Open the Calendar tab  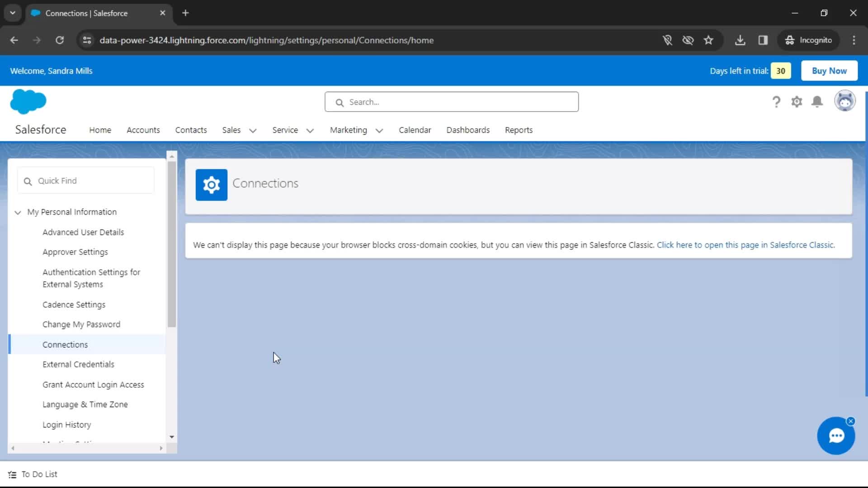[x=415, y=130]
